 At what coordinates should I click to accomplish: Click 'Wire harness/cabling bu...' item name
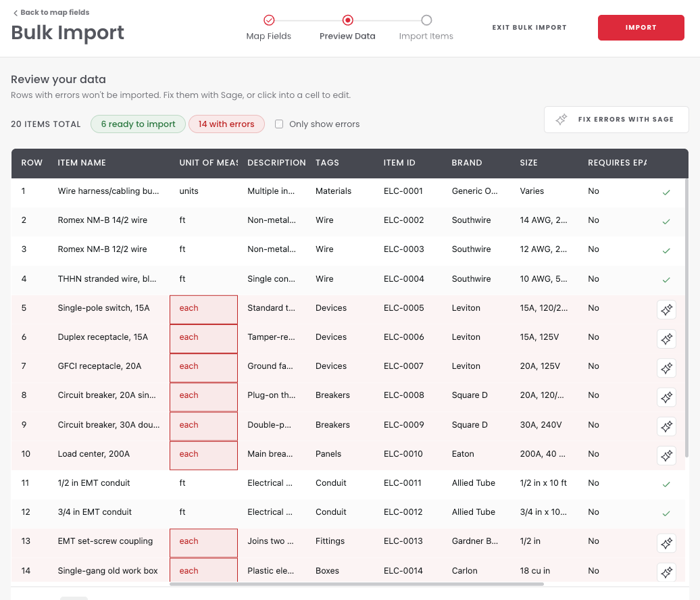(108, 191)
